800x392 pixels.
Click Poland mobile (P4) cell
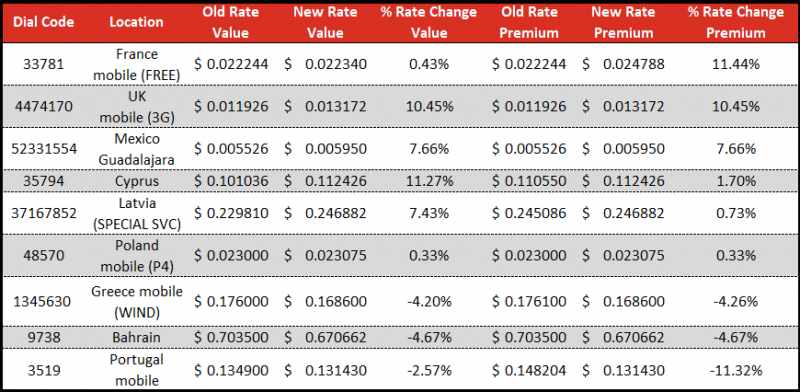[x=137, y=256]
